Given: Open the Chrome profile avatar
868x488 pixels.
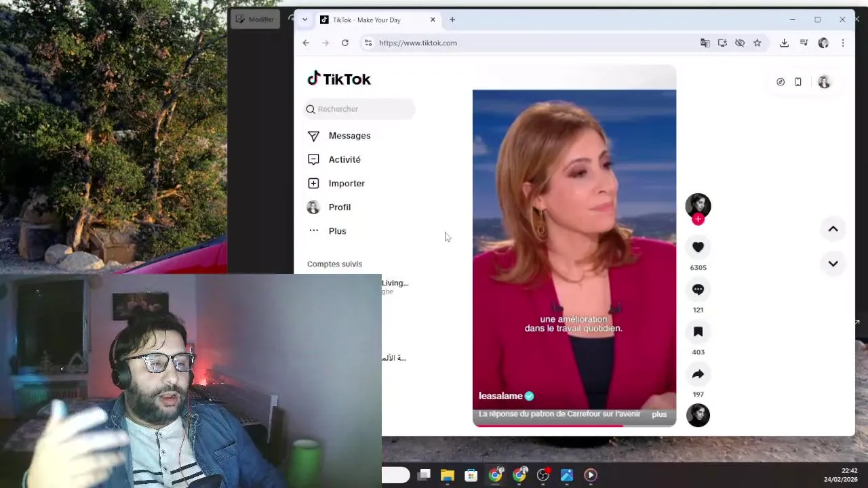Looking at the screenshot, I should point(823,43).
